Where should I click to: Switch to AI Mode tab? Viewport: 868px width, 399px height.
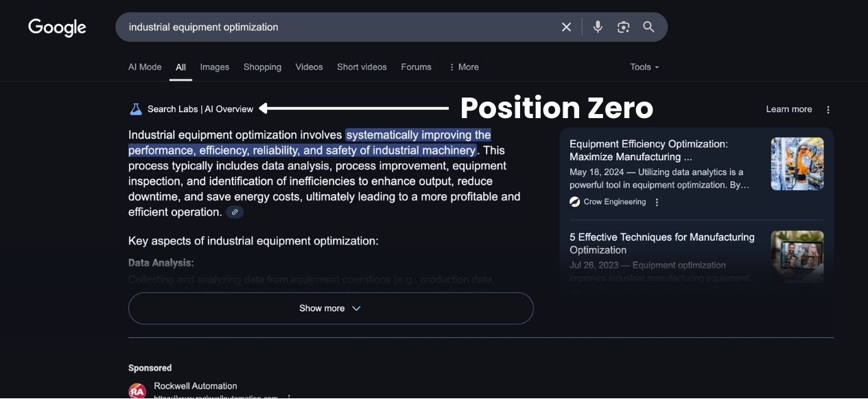145,67
